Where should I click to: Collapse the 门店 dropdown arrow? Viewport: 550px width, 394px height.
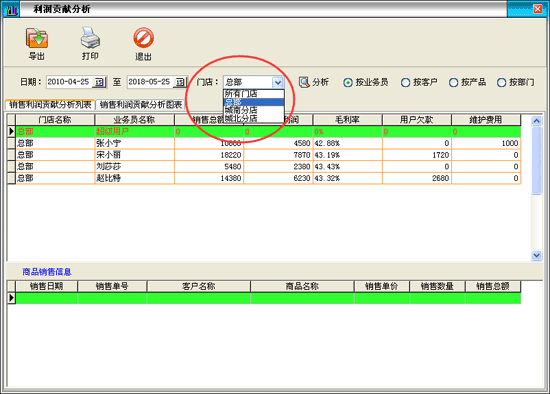(278, 82)
